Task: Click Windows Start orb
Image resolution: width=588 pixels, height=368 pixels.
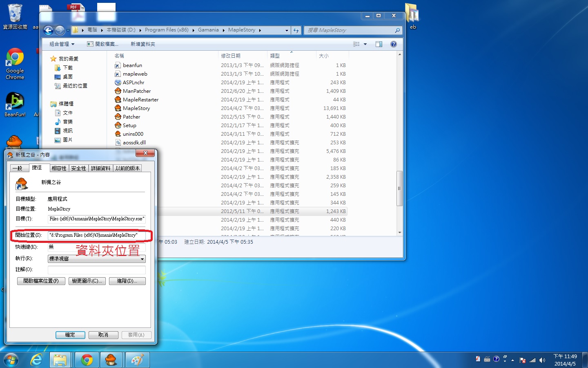Action: pyautogui.click(x=11, y=360)
